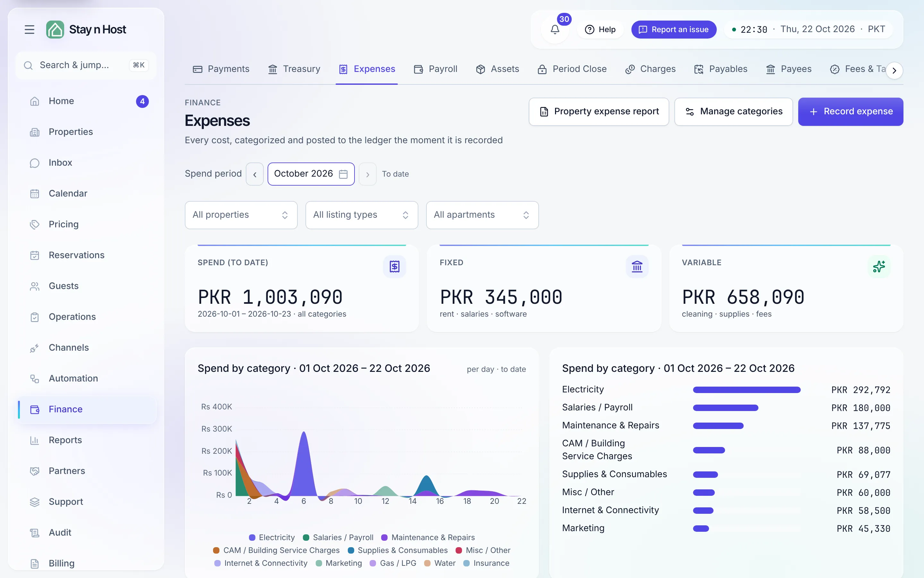Toggle the hamburger sidebar menu
Viewport: 924px width, 578px height.
coord(30,30)
